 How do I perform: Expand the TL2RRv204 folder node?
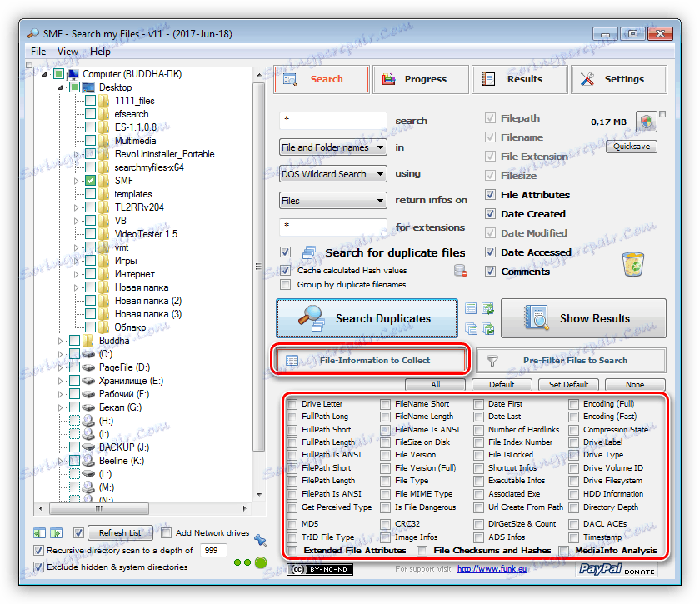point(76,207)
